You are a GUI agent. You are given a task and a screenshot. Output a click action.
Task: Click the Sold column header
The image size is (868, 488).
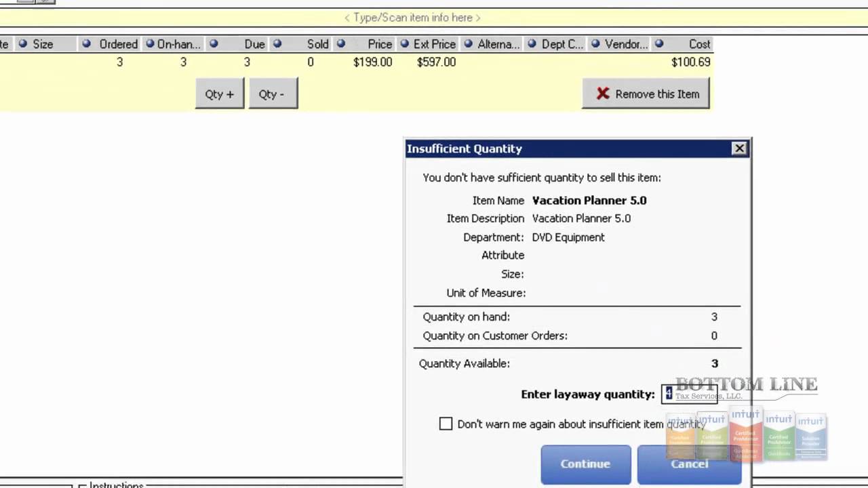coord(301,44)
